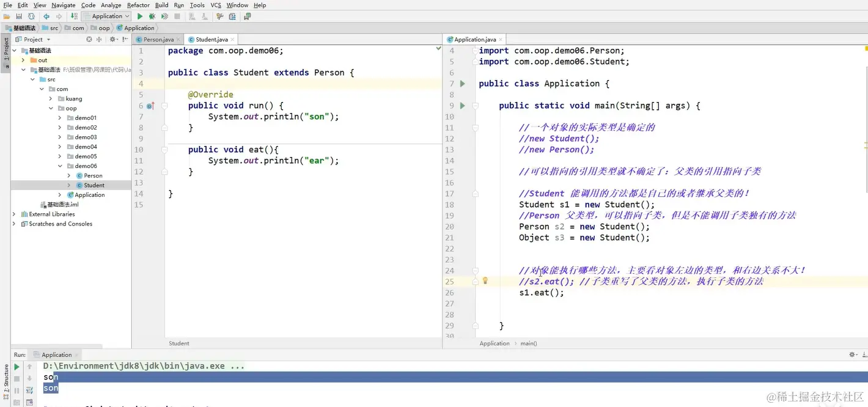Expand the out folder
Image resolution: width=868 pixels, height=407 pixels.
coord(23,61)
